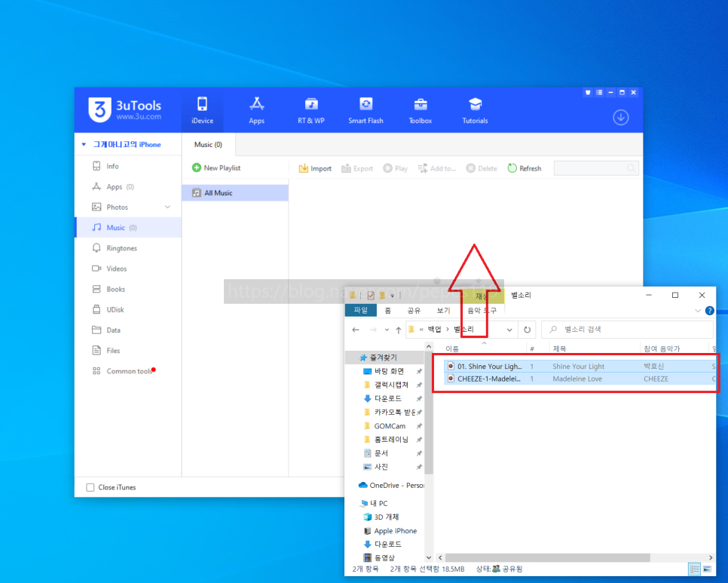
Task: Open 3uTools menu list icon
Action: click(x=599, y=93)
